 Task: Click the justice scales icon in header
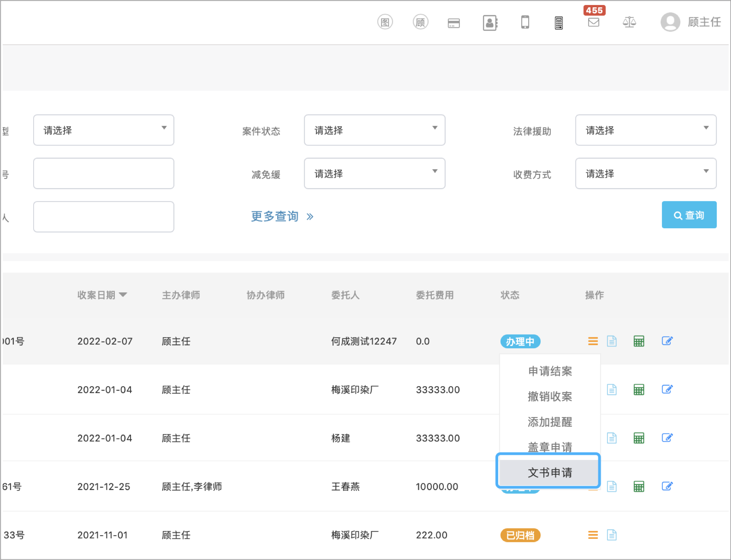[629, 22]
